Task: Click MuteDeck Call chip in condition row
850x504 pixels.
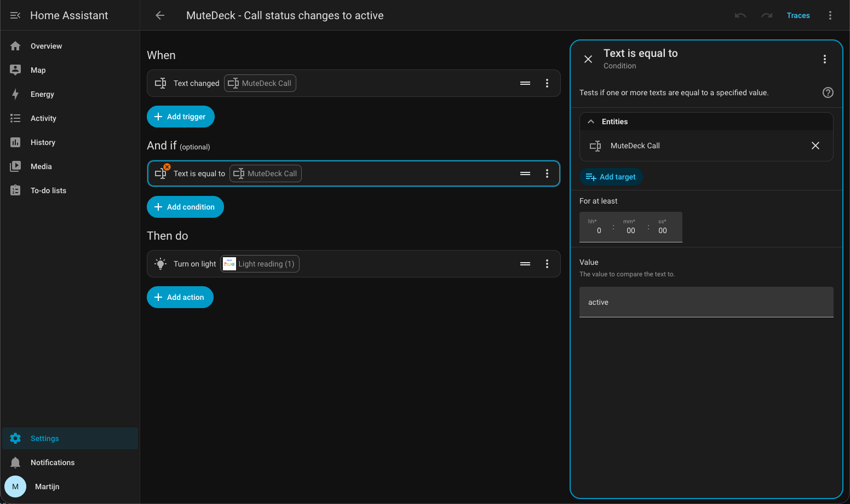Action: click(x=266, y=173)
